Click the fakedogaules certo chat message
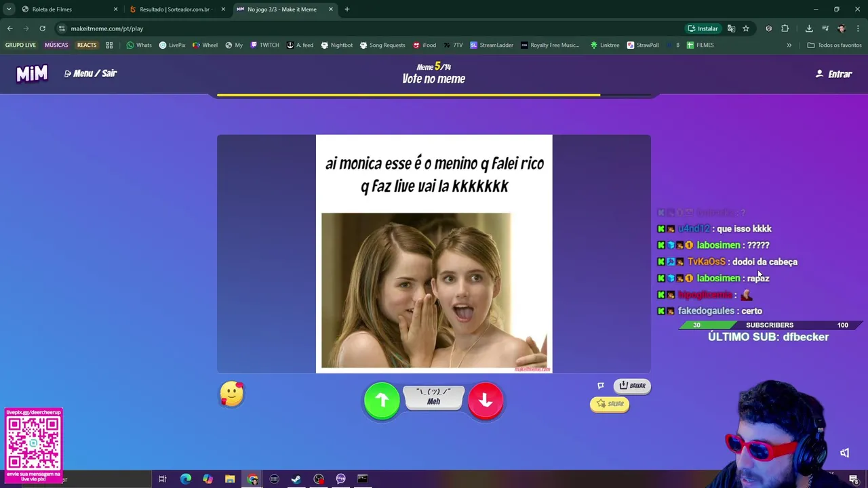 pos(710,311)
